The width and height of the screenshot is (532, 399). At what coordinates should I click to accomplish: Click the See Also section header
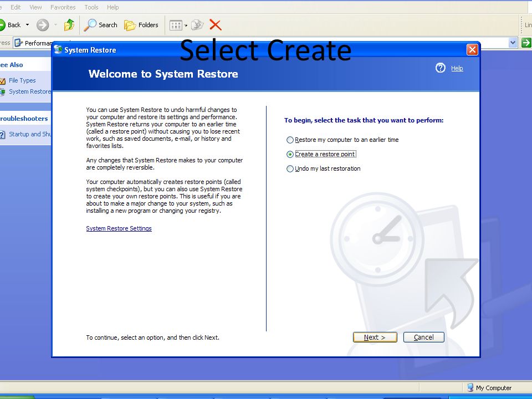12,65
